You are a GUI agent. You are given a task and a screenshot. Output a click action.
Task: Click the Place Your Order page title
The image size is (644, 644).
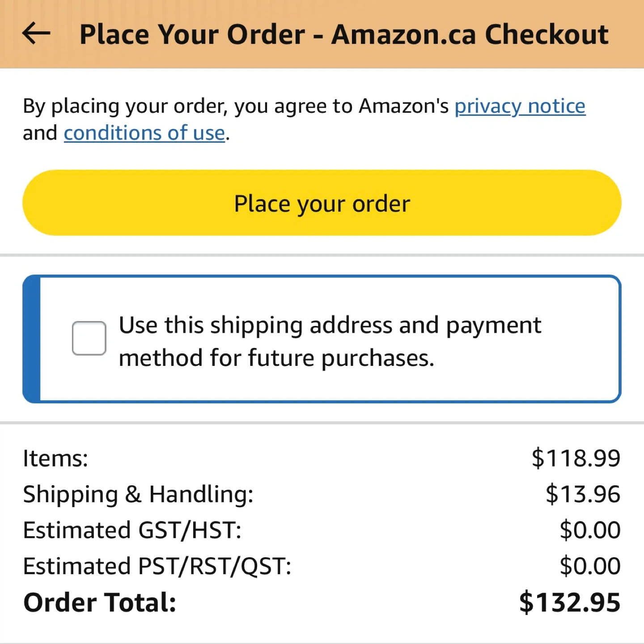[343, 34]
